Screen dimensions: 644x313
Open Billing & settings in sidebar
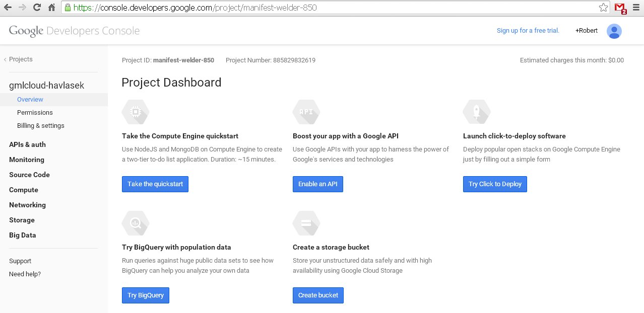[x=40, y=126]
